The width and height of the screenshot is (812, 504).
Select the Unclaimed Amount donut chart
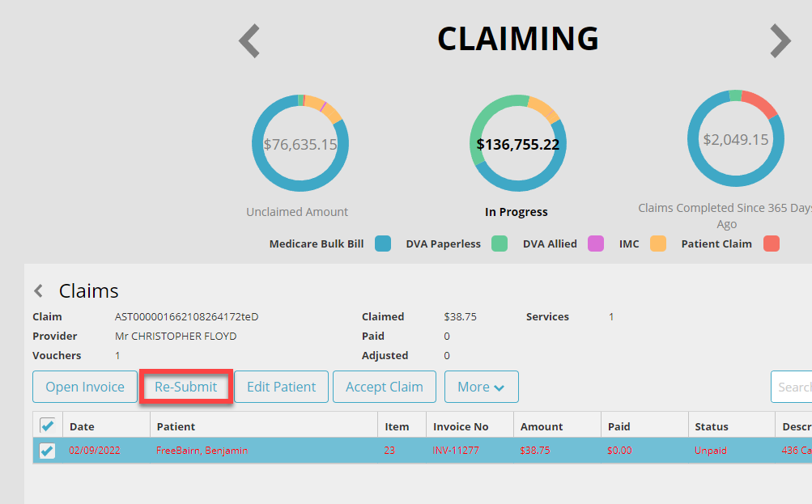pos(300,143)
